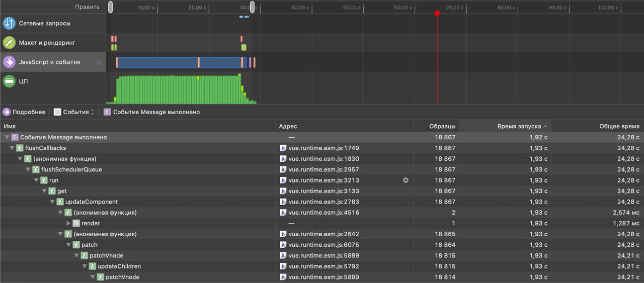Open link vue.runtime.esm.js:6075
This screenshot has width=644, height=283.
pyautogui.click(x=324, y=245)
